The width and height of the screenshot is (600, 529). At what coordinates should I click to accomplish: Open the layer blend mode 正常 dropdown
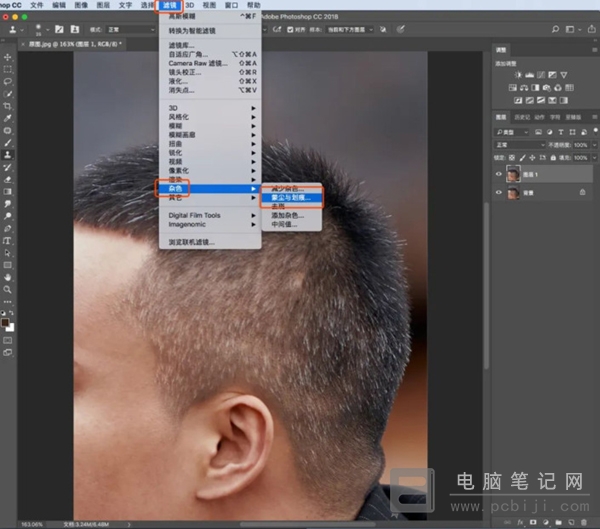tap(520, 145)
